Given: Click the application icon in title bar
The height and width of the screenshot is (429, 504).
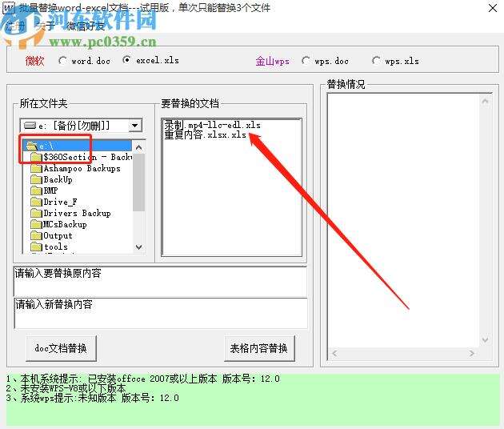Looking at the screenshot, I should 9,8.
